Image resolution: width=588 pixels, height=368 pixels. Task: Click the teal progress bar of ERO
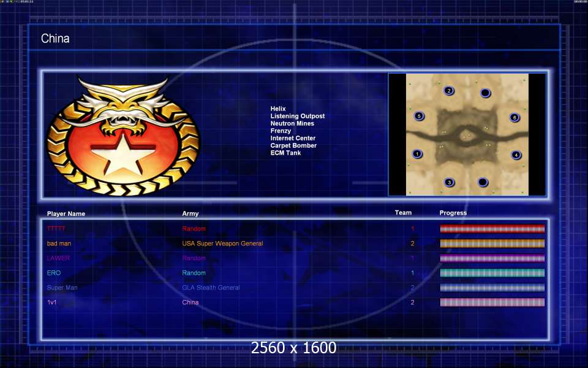pos(492,273)
